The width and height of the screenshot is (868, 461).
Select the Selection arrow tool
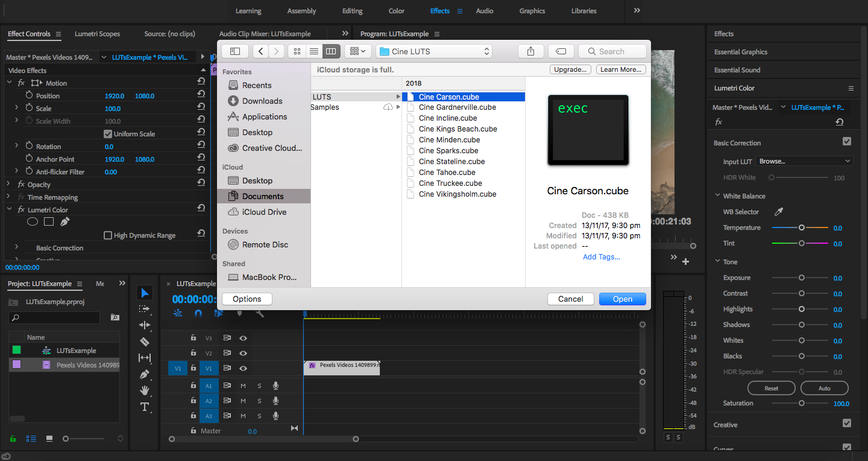pos(145,293)
